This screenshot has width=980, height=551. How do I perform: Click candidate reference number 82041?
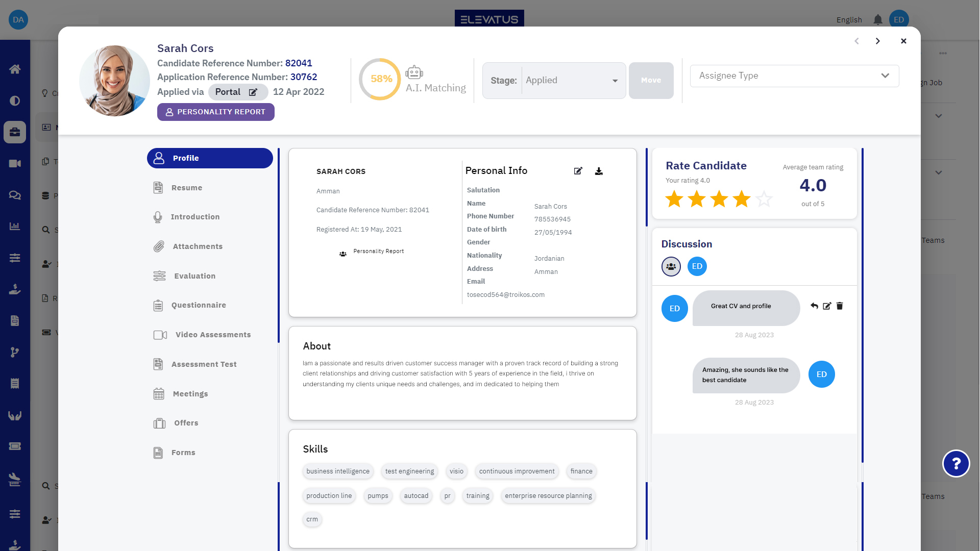click(299, 63)
